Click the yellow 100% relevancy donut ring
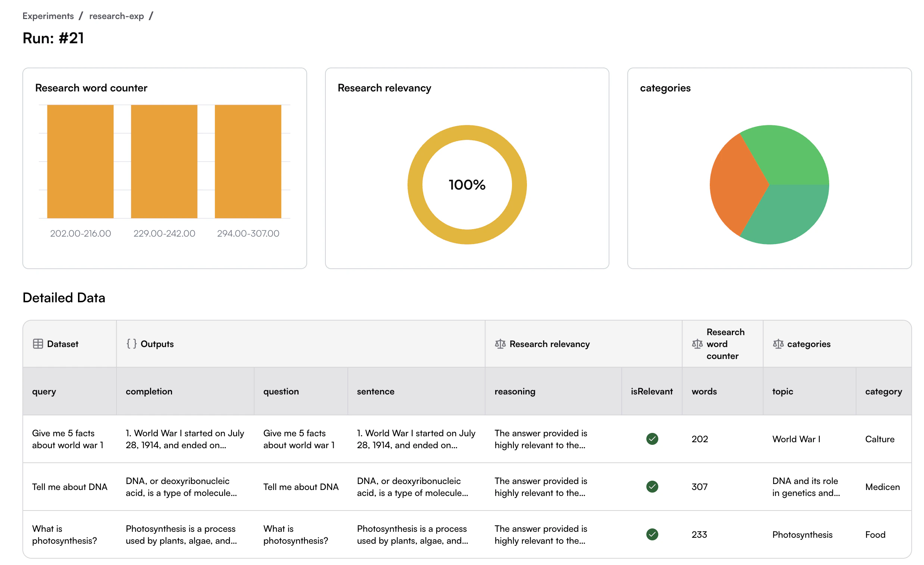The height and width of the screenshot is (565, 924). pyautogui.click(x=415, y=184)
